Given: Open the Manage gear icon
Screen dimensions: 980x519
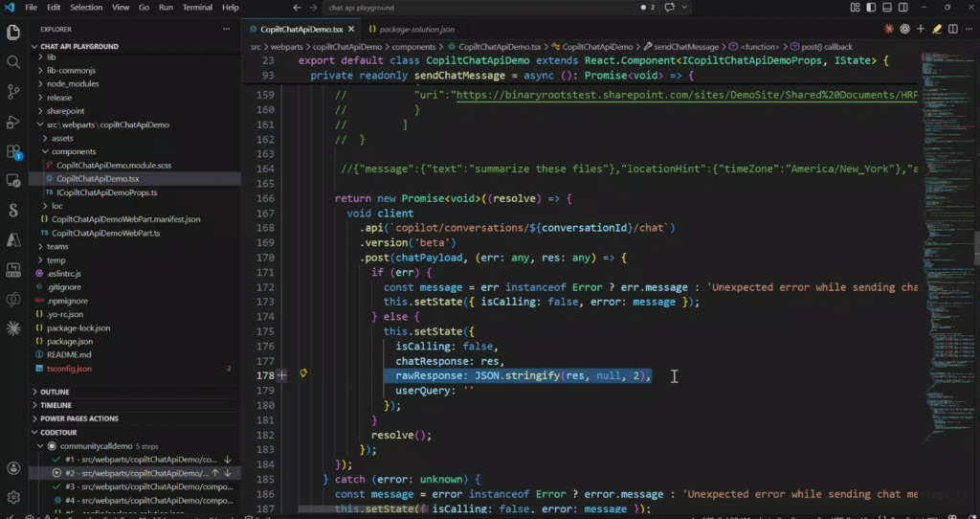Looking at the screenshot, I should [x=13, y=498].
